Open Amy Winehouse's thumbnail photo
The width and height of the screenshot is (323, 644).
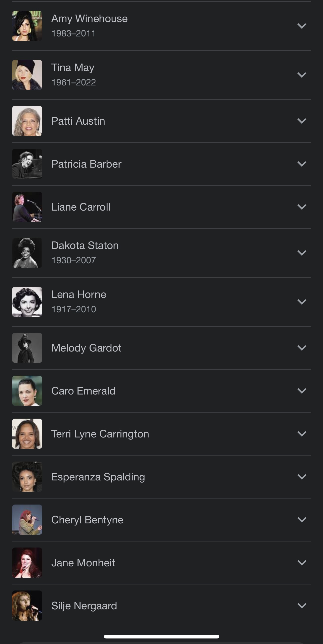point(27,26)
